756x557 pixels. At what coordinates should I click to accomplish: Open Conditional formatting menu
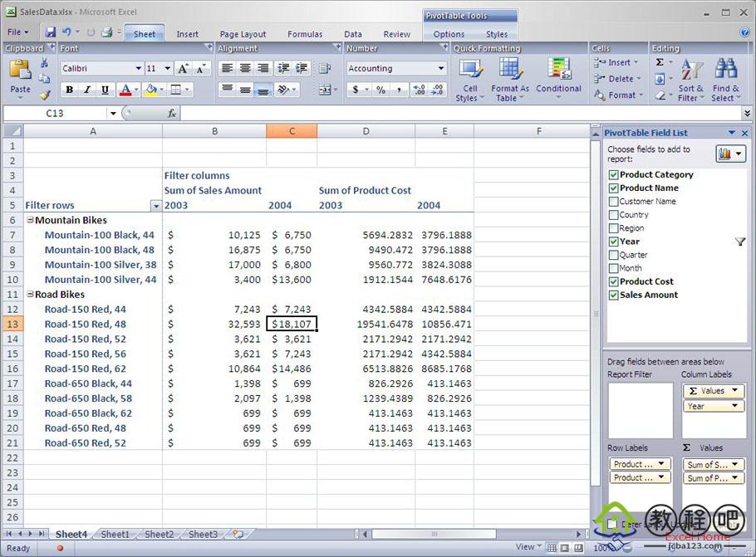(x=558, y=79)
